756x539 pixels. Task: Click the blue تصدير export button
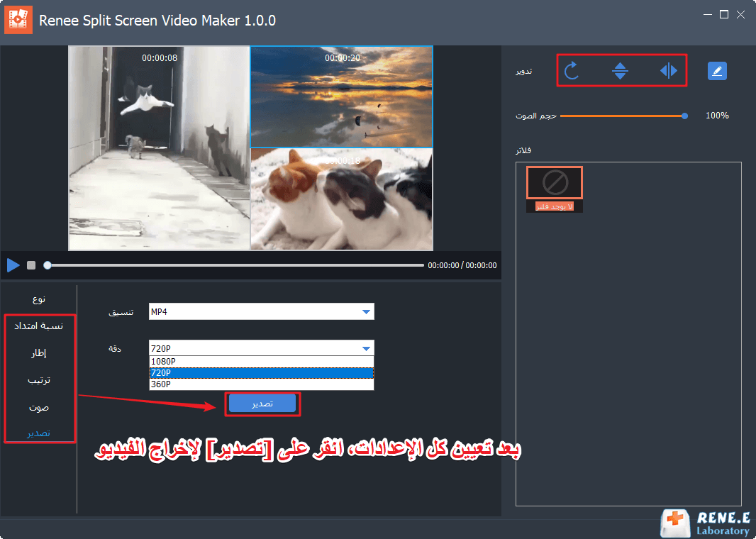pyautogui.click(x=262, y=404)
